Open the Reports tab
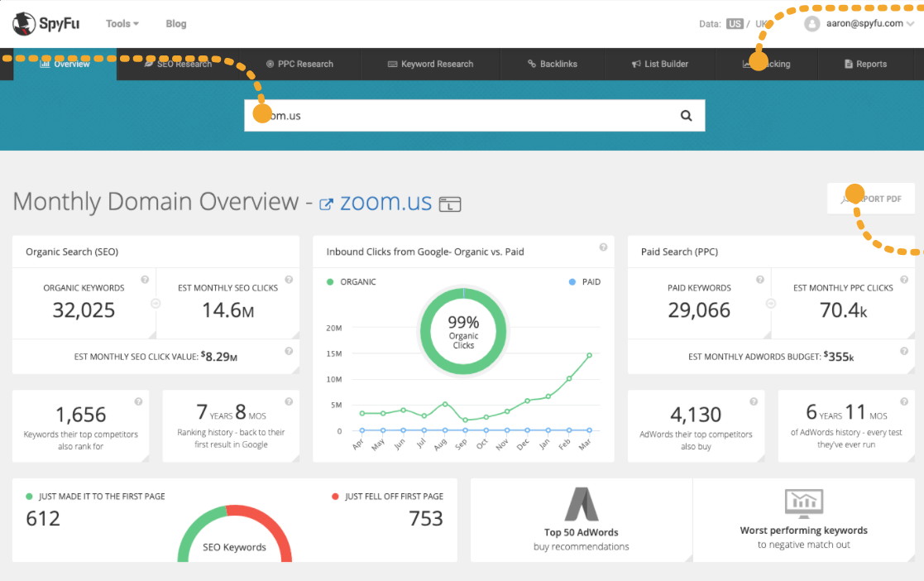 (x=865, y=64)
